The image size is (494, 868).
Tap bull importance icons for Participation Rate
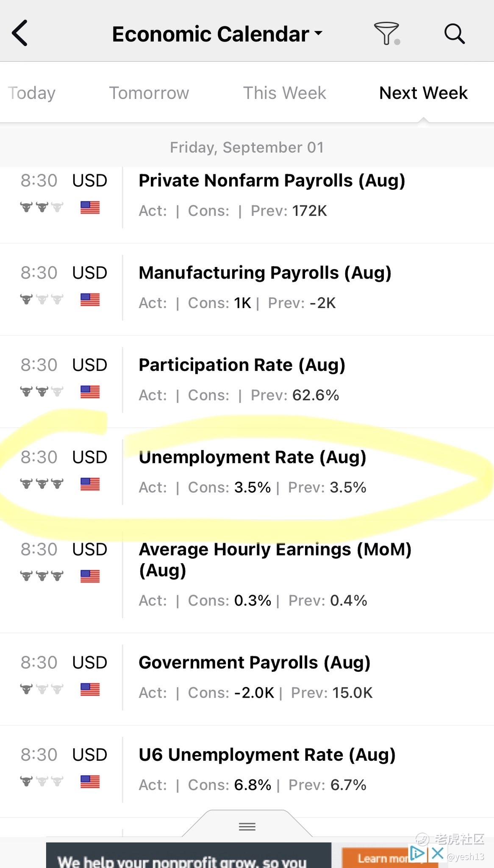pyautogui.click(x=42, y=392)
